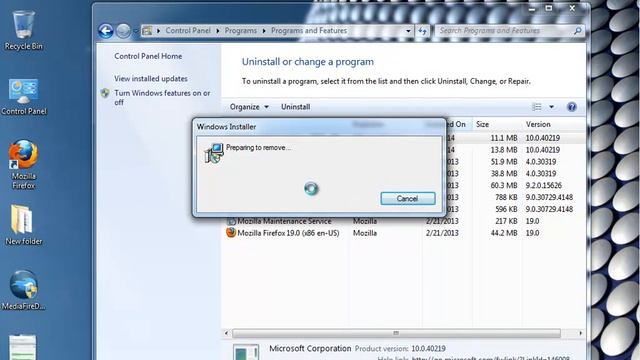Open the Recycle Bin desktop icon
Viewport: 640px width, 360px height.
point(23,31)
